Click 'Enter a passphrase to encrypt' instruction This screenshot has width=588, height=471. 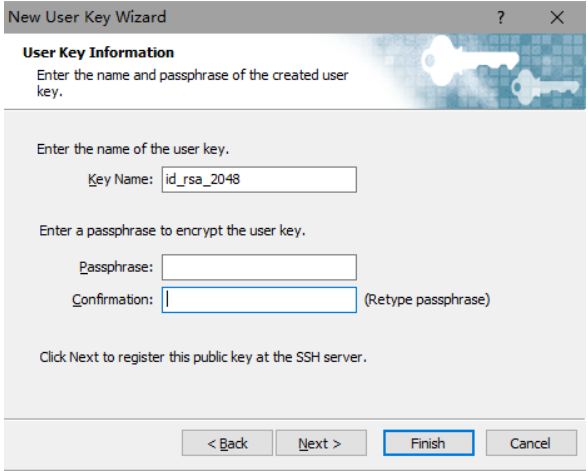click(172, 231)
